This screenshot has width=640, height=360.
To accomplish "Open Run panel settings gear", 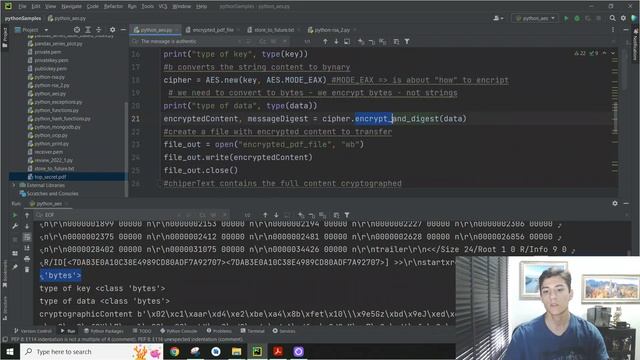I will point(615,203).
